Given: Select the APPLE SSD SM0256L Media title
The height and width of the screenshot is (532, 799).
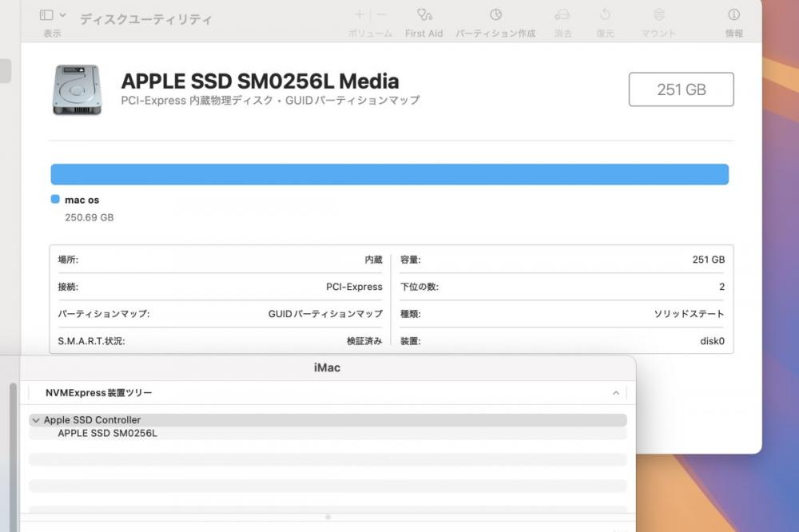Looking at the screenshot, I should (x=260, y=81).
